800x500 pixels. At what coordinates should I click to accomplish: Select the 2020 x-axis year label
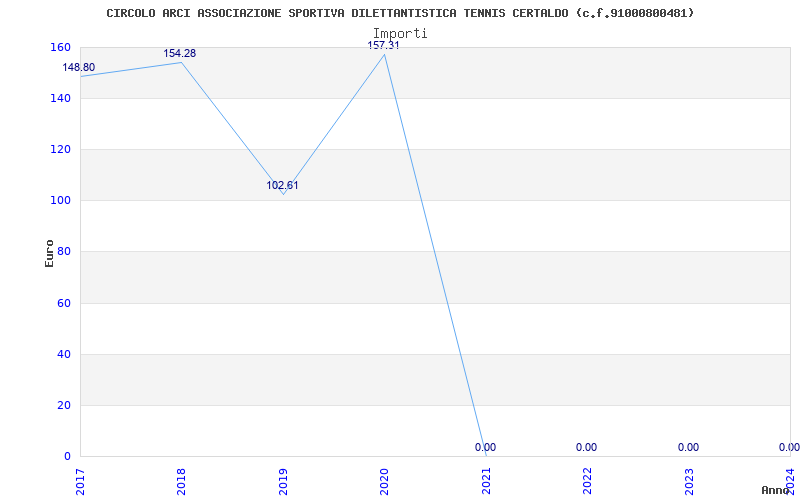pyautogui.click(x=384, y=481)
